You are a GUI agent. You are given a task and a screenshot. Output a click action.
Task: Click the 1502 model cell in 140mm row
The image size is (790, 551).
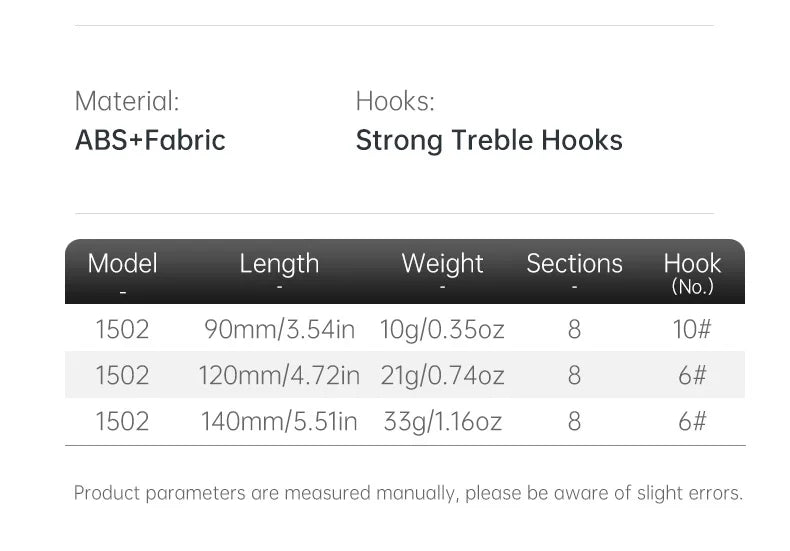[122, 421]
